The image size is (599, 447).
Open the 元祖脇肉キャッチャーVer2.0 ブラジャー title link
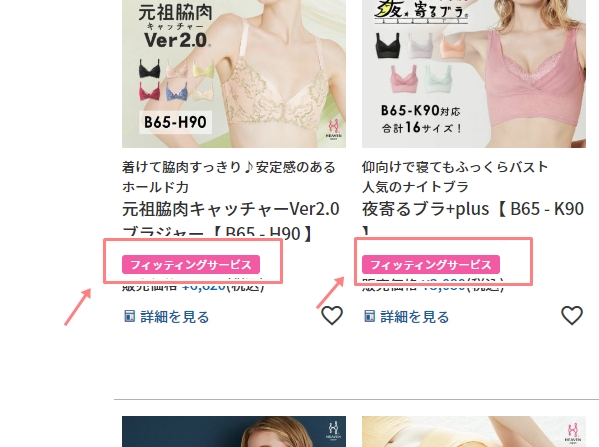pos(231,221)
